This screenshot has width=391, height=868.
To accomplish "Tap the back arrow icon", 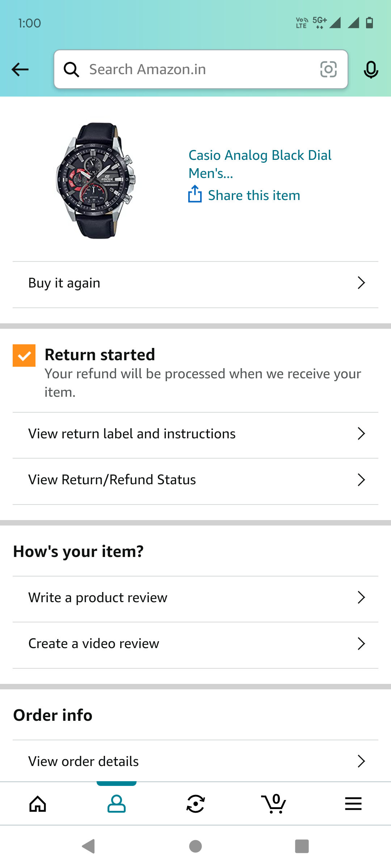I will coord(20,69).
